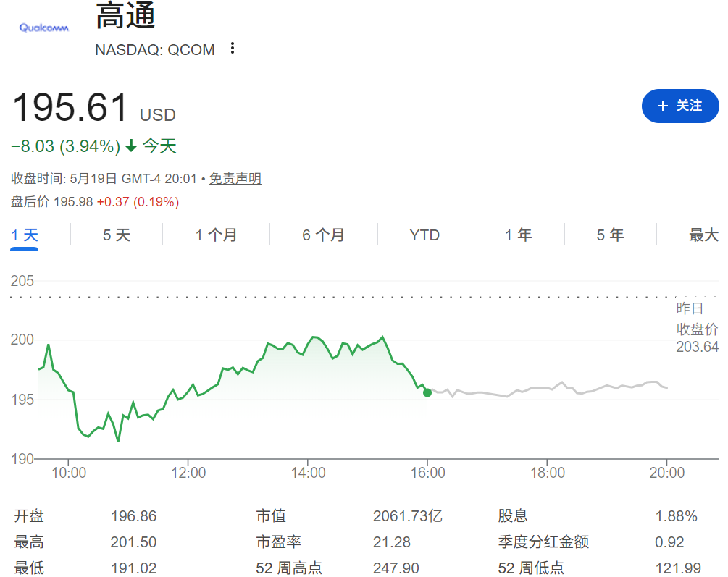
Task: Switch to the 5 天 tab
Action: (x=117, y=235)
